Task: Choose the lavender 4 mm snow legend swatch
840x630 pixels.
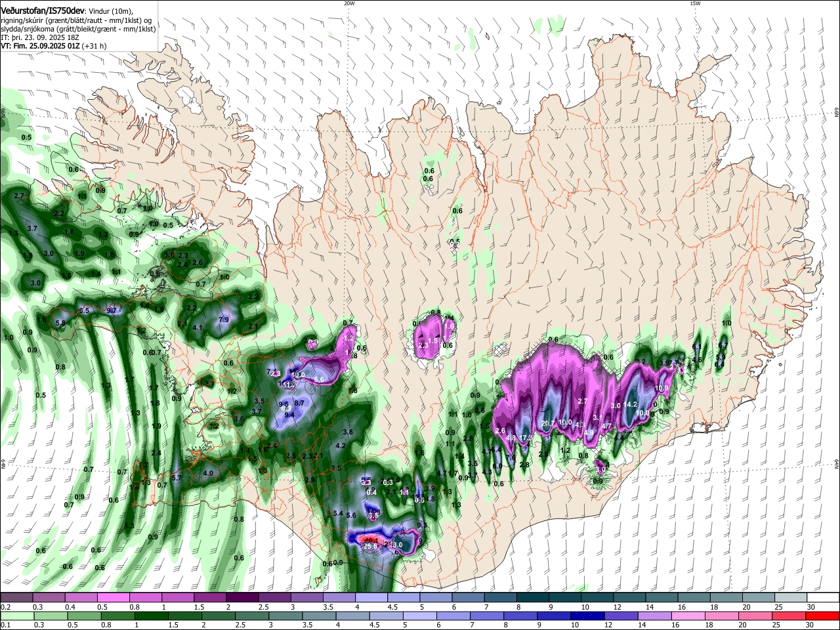Action: 371,598
